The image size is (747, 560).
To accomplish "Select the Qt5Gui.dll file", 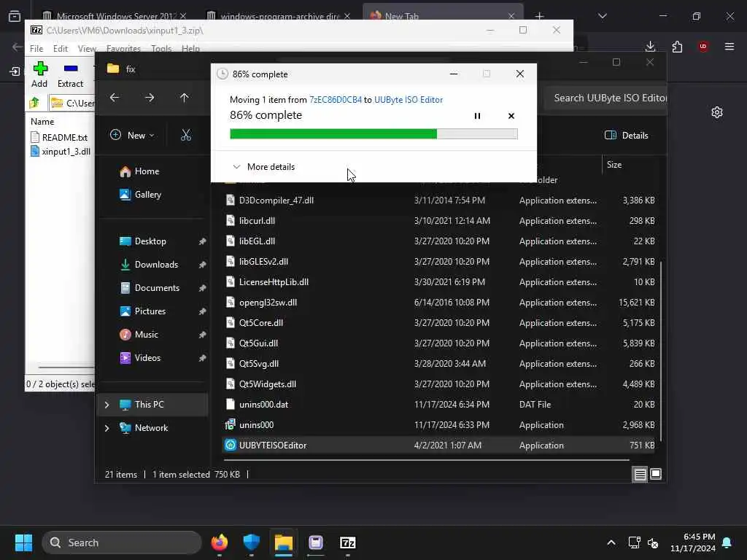I will 258,343.
